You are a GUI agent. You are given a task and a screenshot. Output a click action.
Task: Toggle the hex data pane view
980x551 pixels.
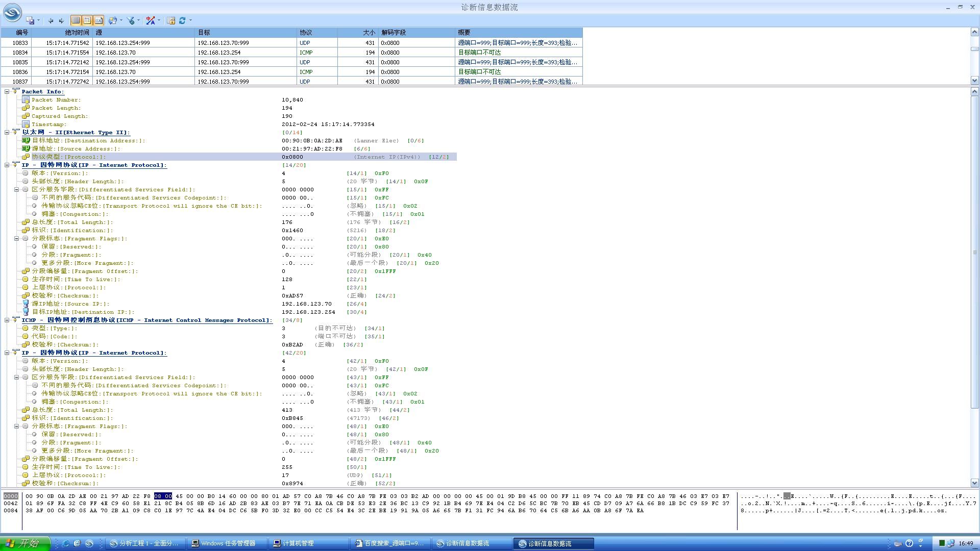pos(99,20)
